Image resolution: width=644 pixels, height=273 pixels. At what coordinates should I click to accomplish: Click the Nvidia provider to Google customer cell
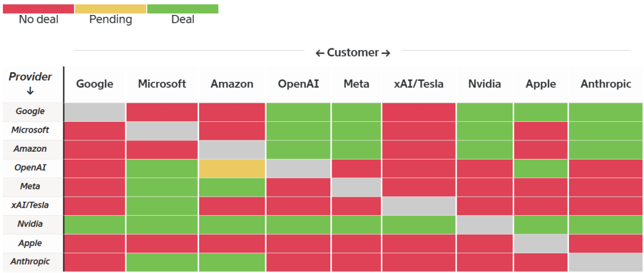(x=94, y=225)
